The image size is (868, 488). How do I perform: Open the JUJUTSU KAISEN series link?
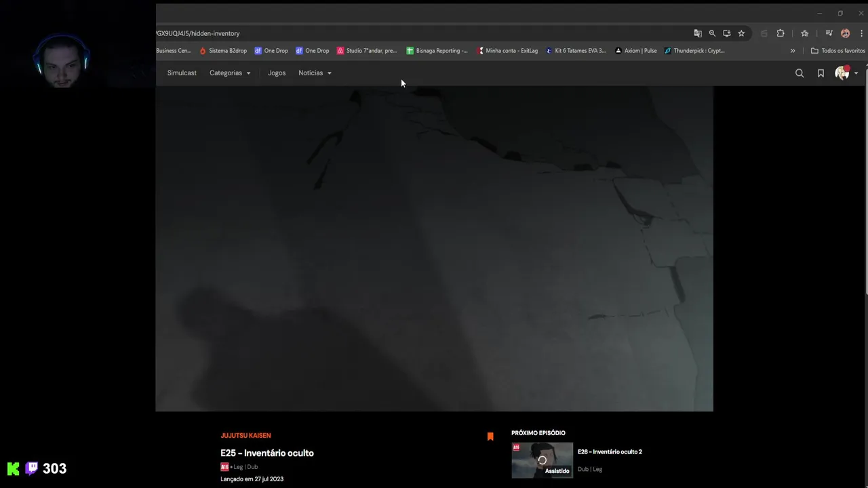point(245,436)
